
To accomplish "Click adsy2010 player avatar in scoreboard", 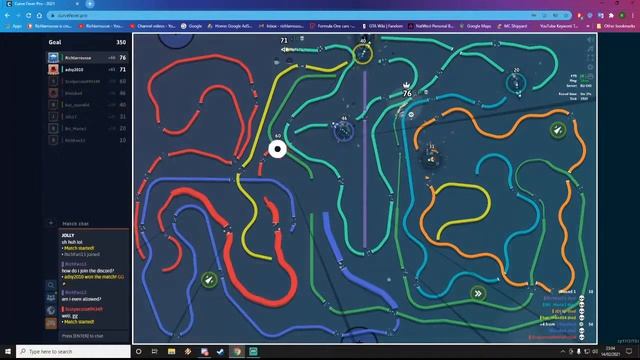I will [x=53, y=69].
